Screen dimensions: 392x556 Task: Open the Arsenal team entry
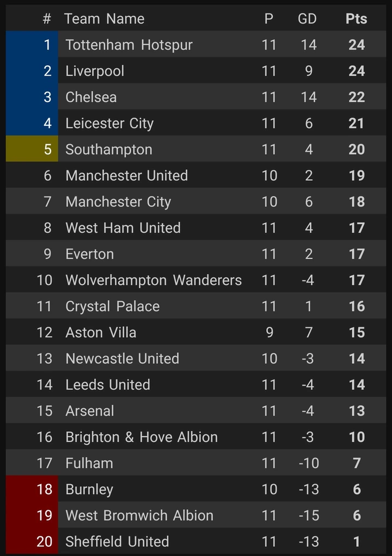coord(90,411)
